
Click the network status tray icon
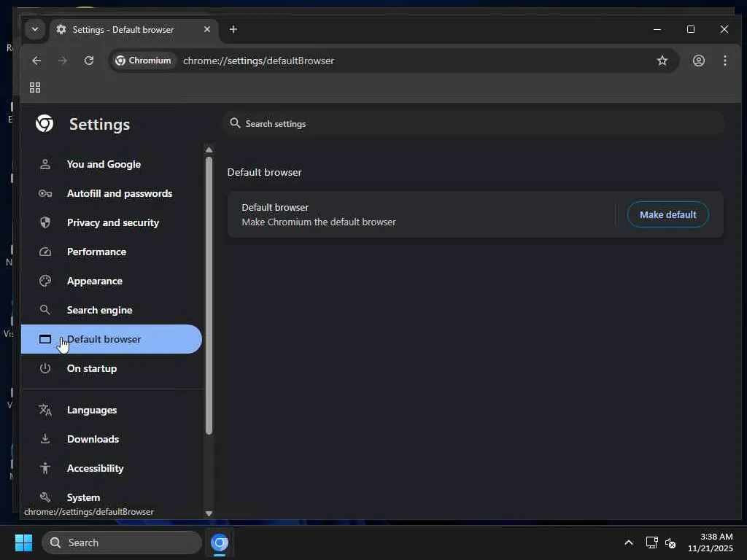pos(651,542)
